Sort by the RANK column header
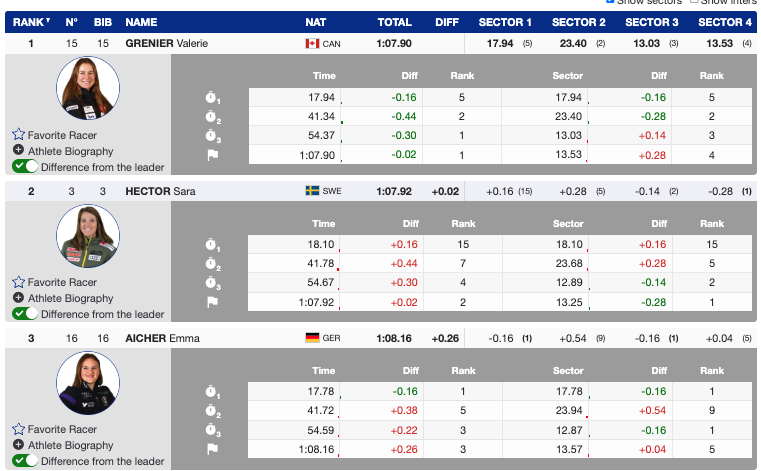The width and height of the screenshot is (761, 471). (x=31, y=22)
